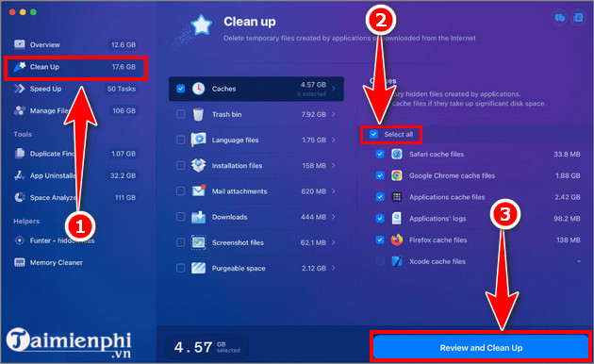Click the Xcode cache files label

[437, 261]
